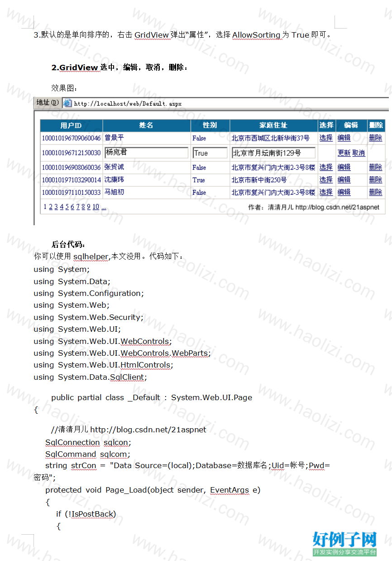Click user ID 100010196908060036

click(72, 168)
